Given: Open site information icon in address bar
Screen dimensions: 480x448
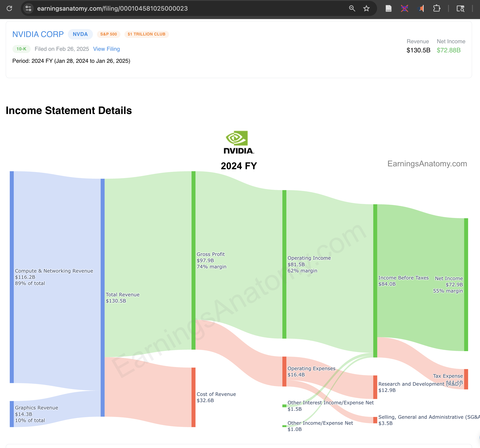Looking at the screenshot, I should 28,8.
